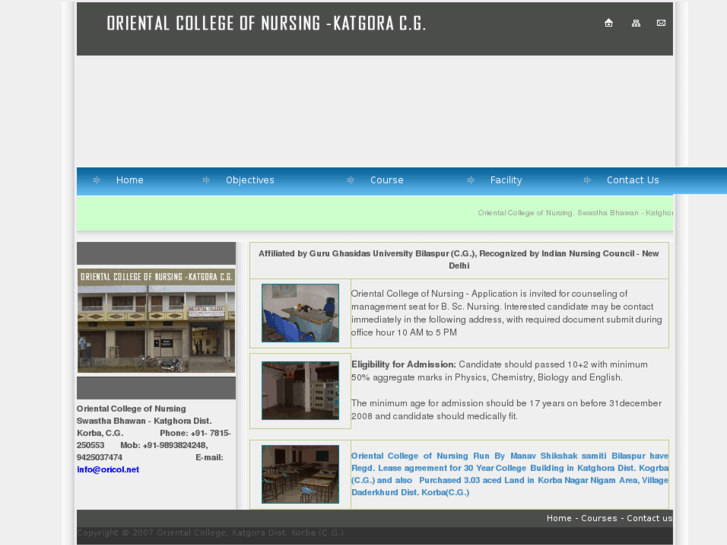Viewport: 727px width, 545px height.
Task: Click the scrolling Swastha Bhawan marquee text
Action: coord(575,212)
